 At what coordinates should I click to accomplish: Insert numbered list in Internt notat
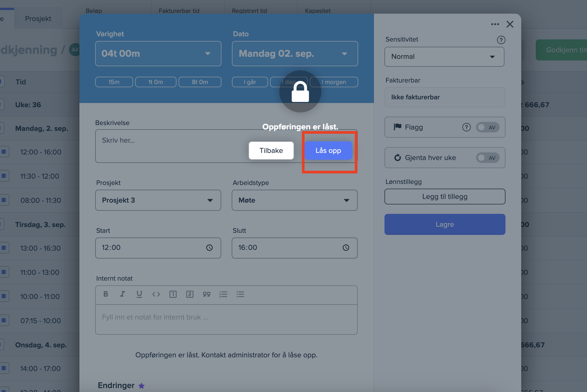pos(223,294)
